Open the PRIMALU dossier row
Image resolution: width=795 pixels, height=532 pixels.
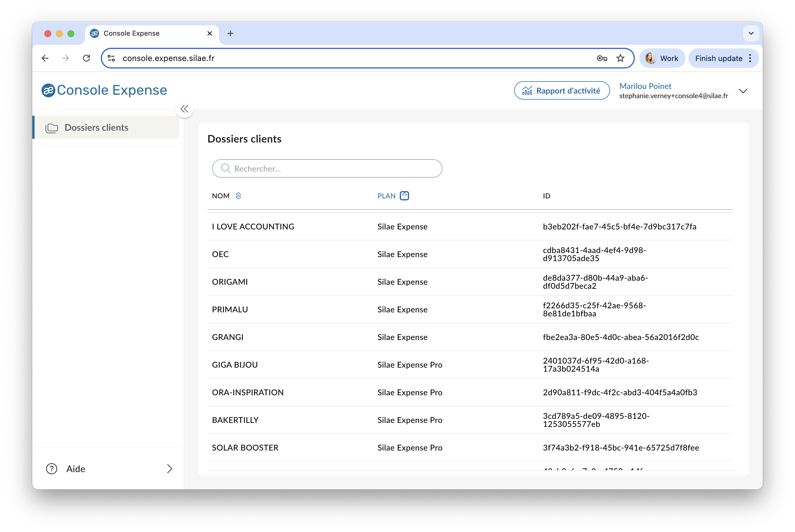pyautogui.click(x=470, y=309)
